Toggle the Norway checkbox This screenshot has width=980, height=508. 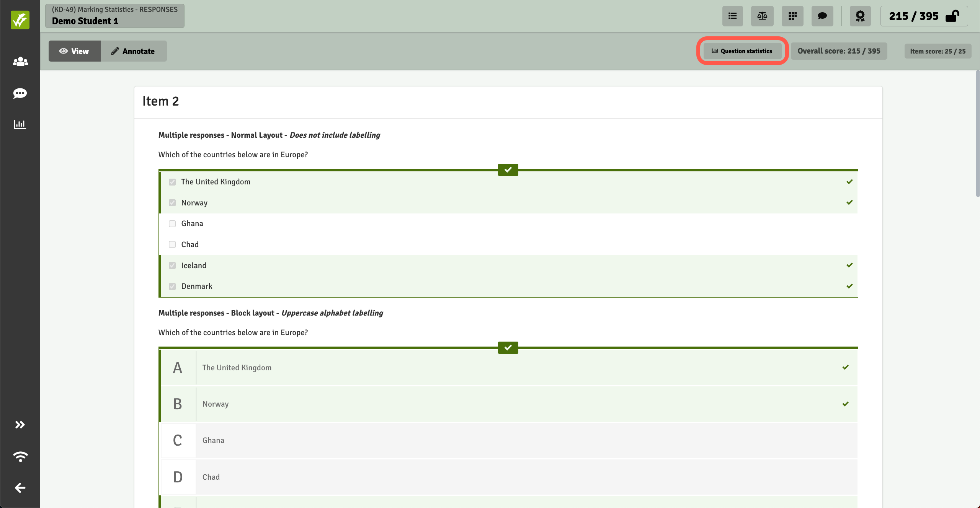click(172, 203)
